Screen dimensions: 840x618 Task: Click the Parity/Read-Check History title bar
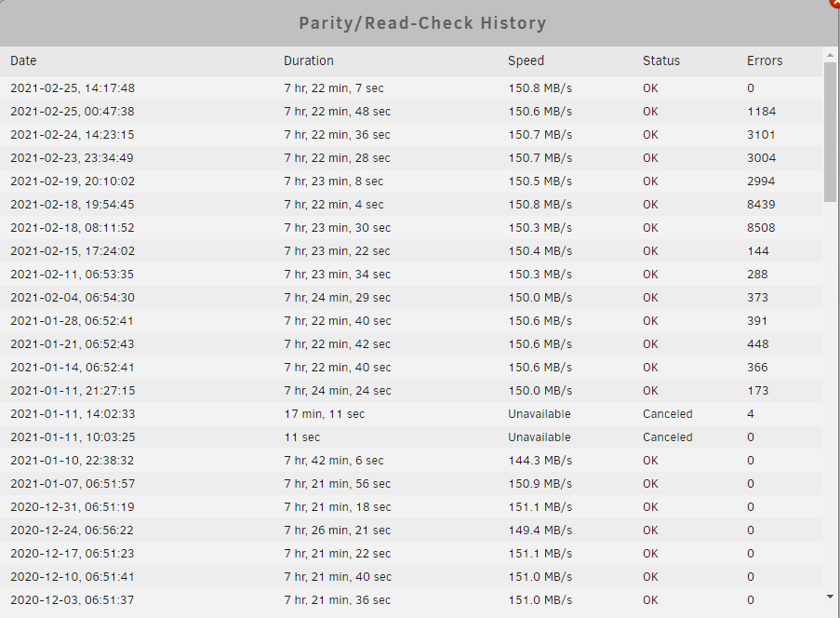(422, 23)
